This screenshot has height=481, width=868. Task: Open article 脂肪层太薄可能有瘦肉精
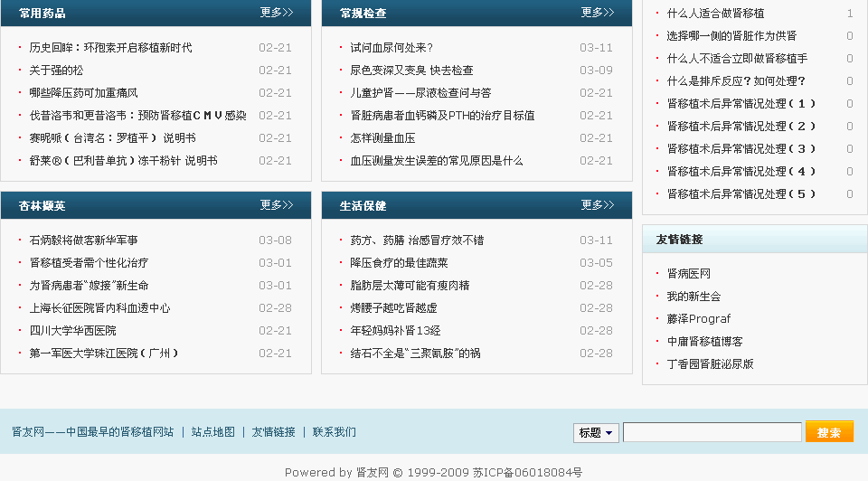click(x=410, y=286)
